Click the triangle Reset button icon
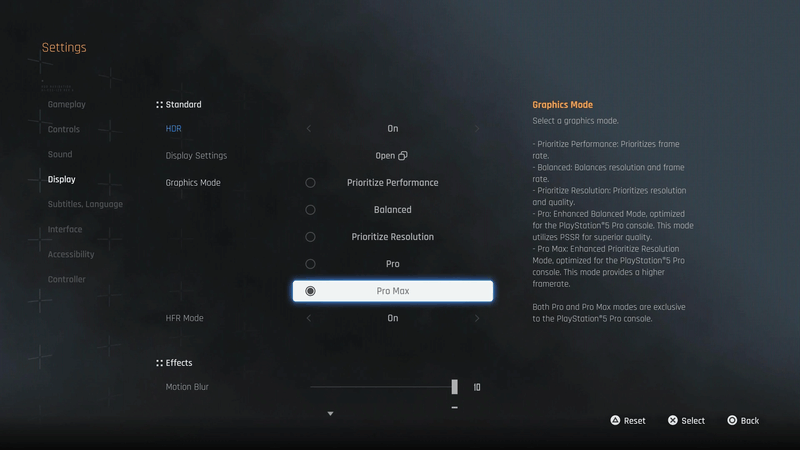Screen dimensions: 800x450 [x=615, y=420]
